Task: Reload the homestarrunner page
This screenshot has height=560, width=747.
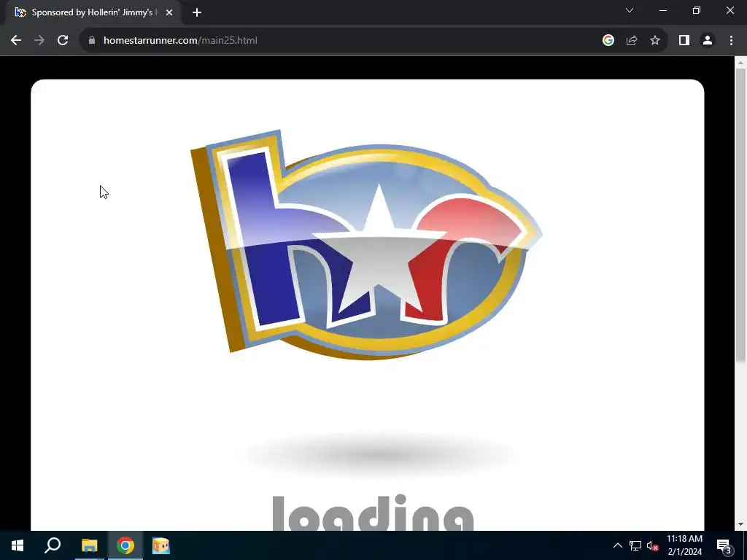Action: 63,41
